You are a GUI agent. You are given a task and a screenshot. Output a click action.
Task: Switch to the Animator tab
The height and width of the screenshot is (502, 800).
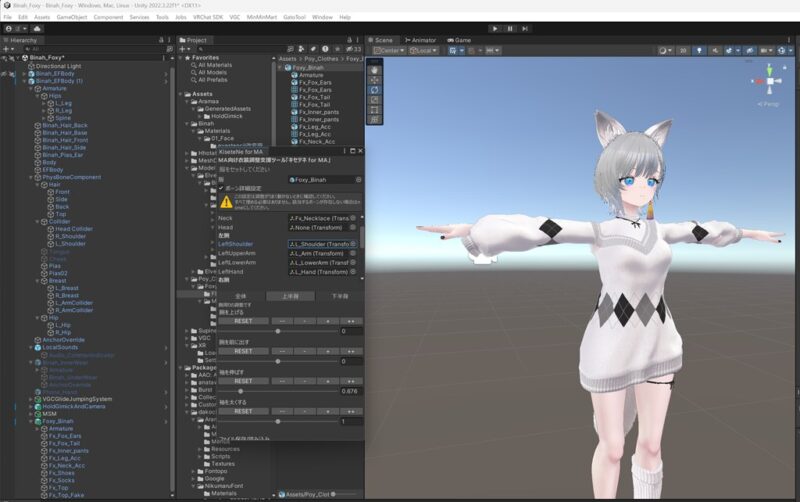[420, 40]
